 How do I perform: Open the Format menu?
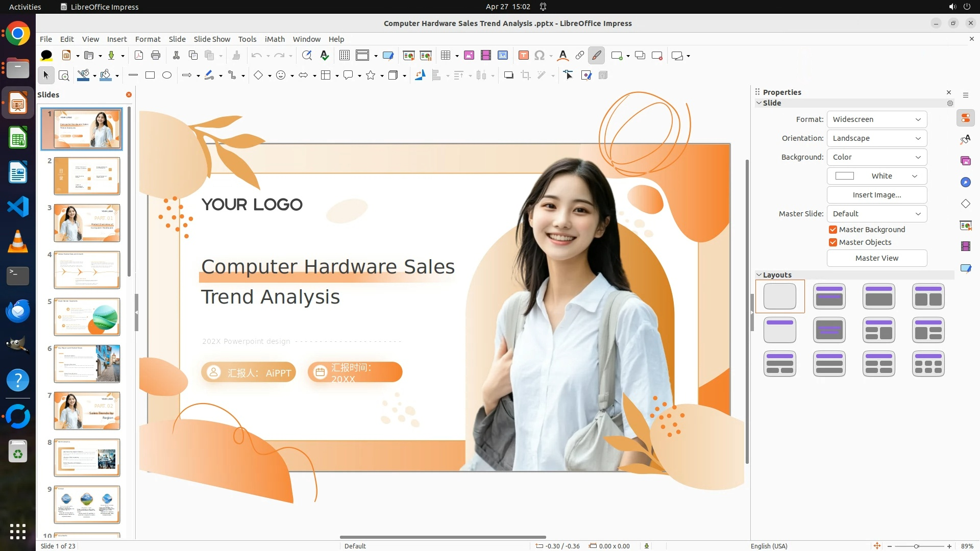click(x=148, y=39)
